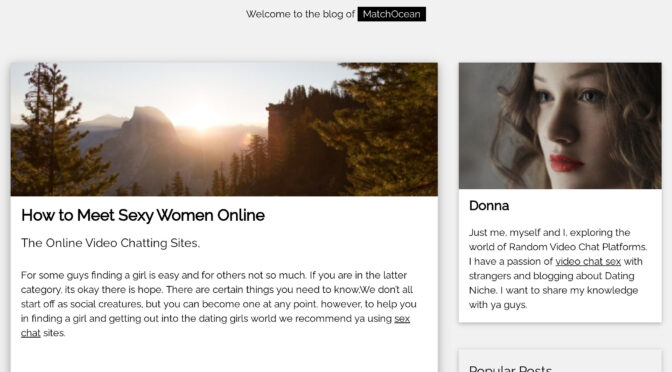Viewport: 672px width, 372px height.
Task: Click the "Dating Niche" words in bio
Action: [552, 283]
